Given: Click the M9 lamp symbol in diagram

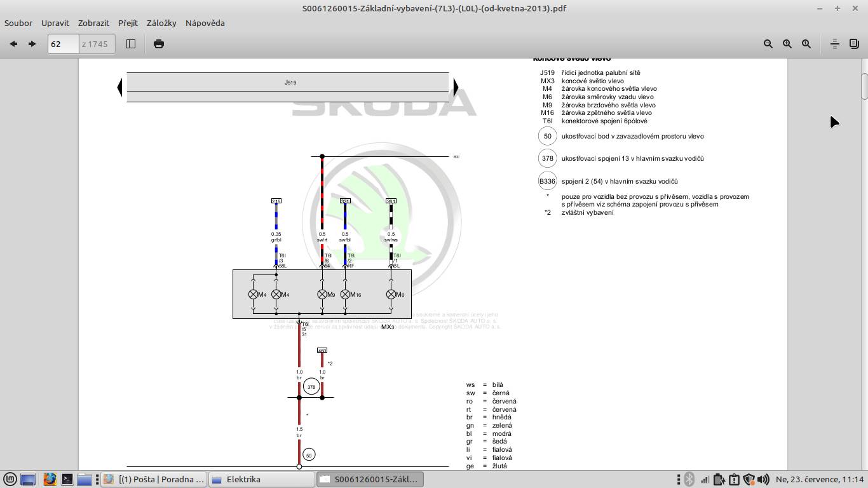Looking at the screenshot, I should tap(322, 294).
